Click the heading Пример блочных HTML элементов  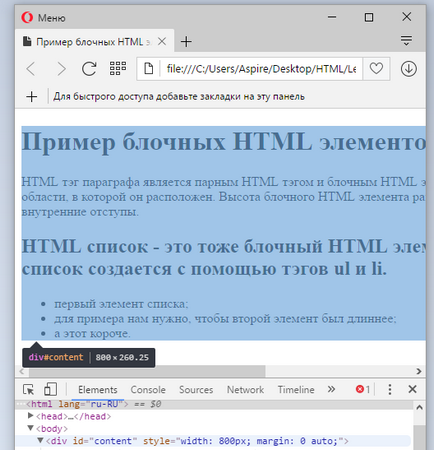pos(224,142)
